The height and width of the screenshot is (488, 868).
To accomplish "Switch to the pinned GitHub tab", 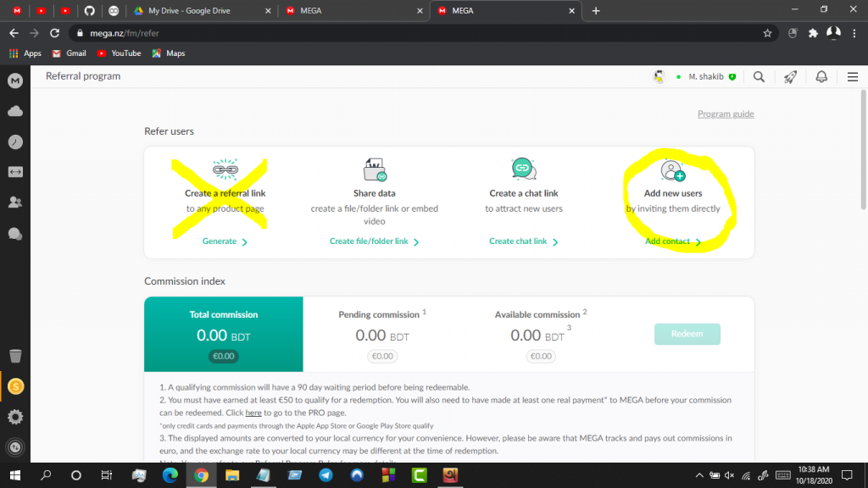I will tap(90, 10).
